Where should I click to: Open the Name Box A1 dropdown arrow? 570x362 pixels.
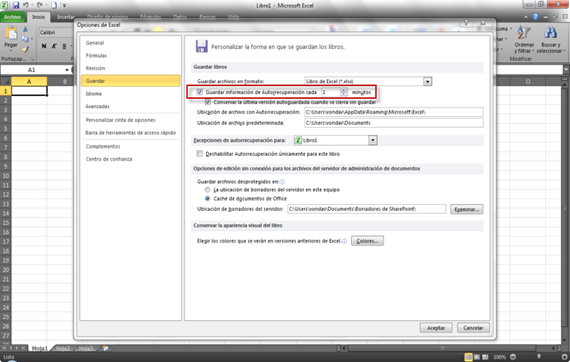(x=67, y=70)
